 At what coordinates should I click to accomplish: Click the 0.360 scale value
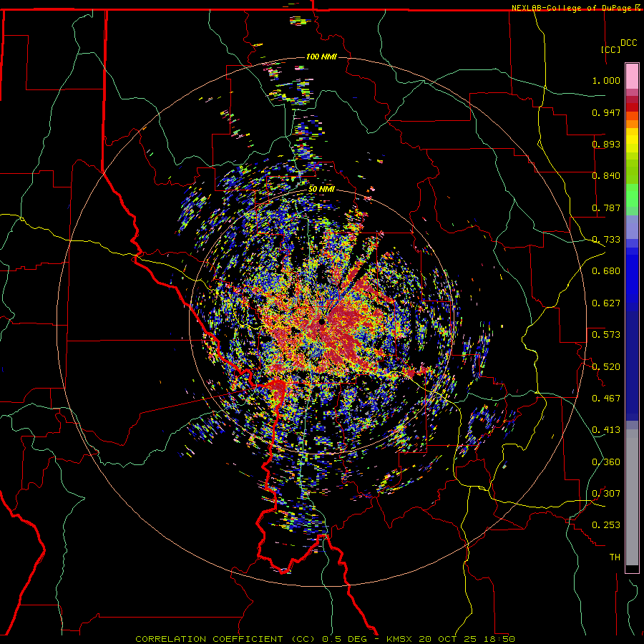point(606,462)
